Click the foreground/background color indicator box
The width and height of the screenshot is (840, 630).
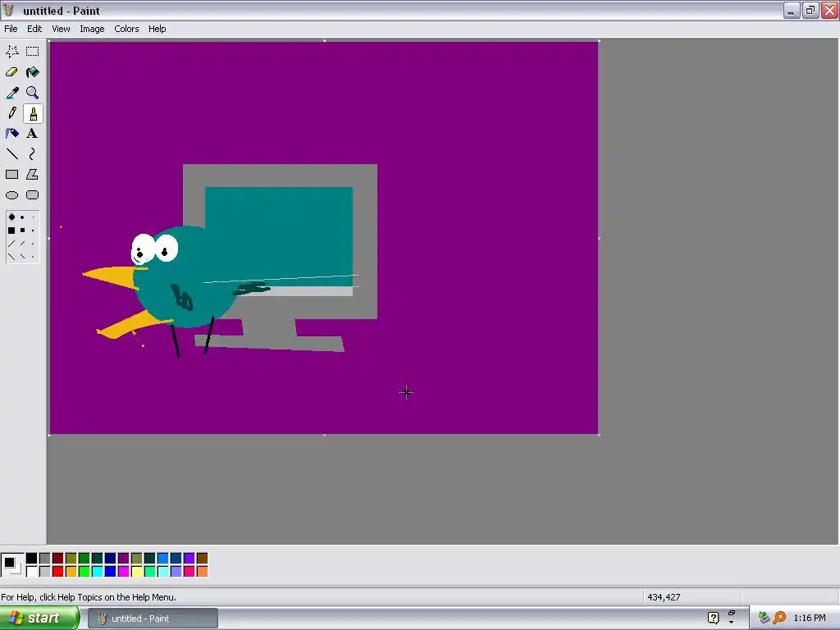click(x=11, y=565)
